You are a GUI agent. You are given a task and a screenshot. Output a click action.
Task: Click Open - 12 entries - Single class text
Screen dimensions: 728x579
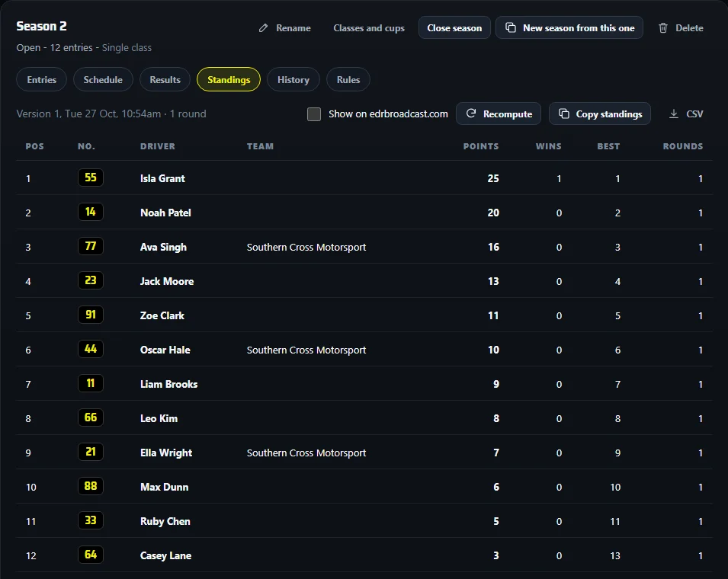[x=84, y=48]
